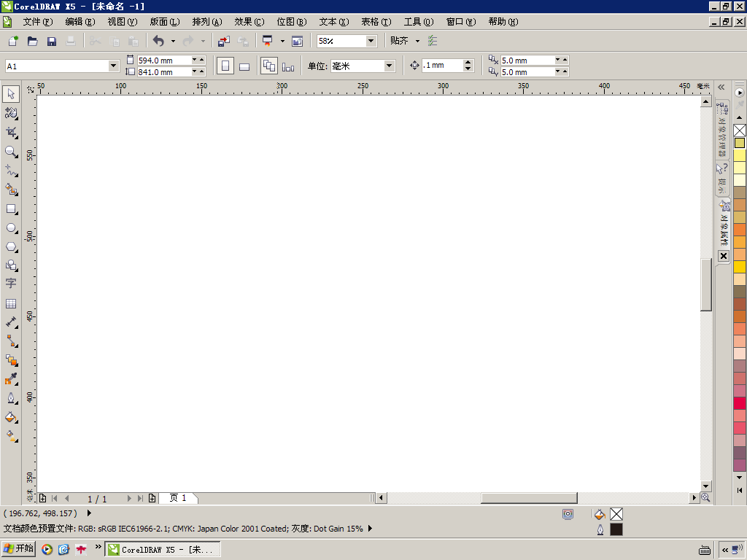Set page orientation to landscape
Viewport: 747px width, 560px height.
244,66
